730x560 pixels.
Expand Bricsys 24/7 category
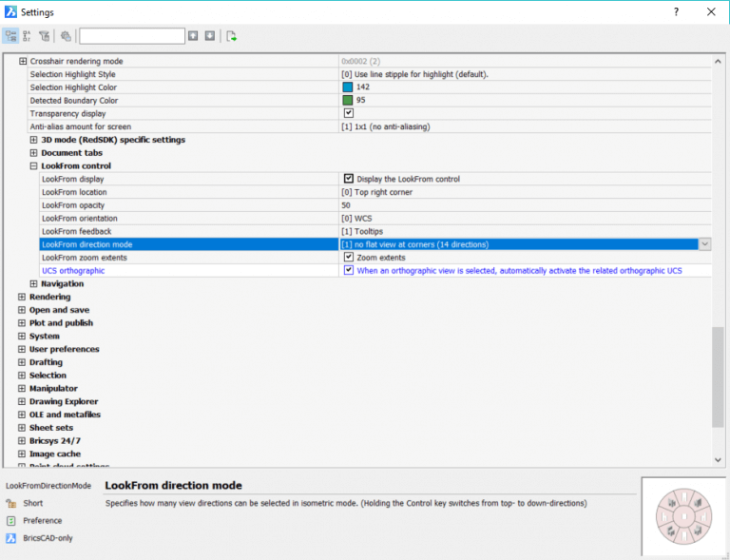click(x=22, y=440)
